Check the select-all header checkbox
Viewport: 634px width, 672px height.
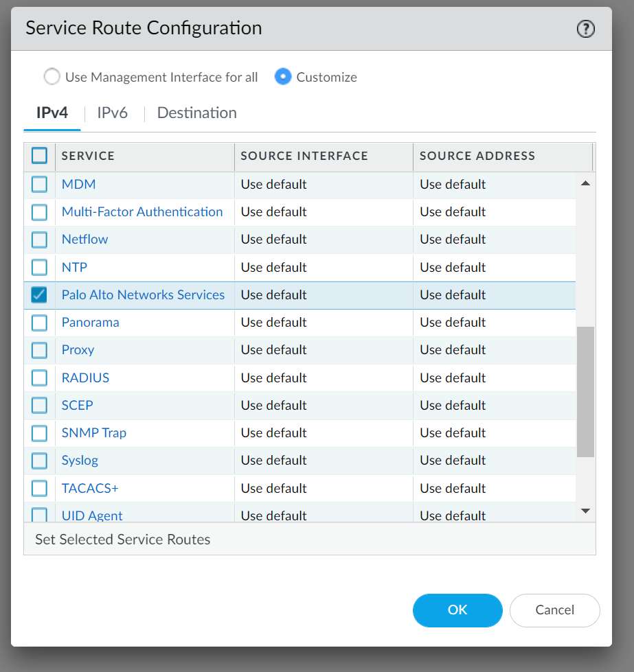click(x=39, y=156)
